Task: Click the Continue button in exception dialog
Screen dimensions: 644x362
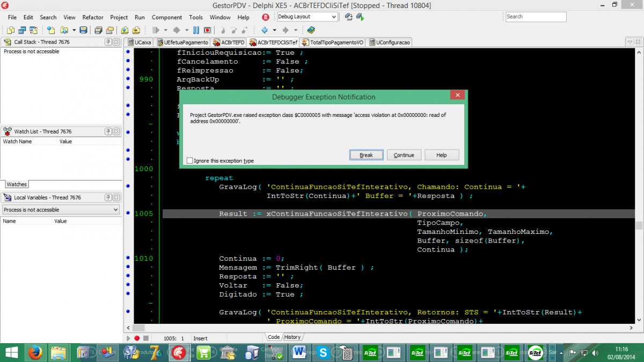Action: click(404, 155)
